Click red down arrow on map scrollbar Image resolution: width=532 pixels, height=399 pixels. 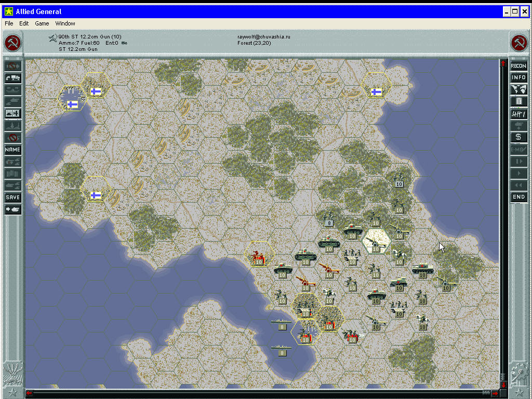click(503, 385)
